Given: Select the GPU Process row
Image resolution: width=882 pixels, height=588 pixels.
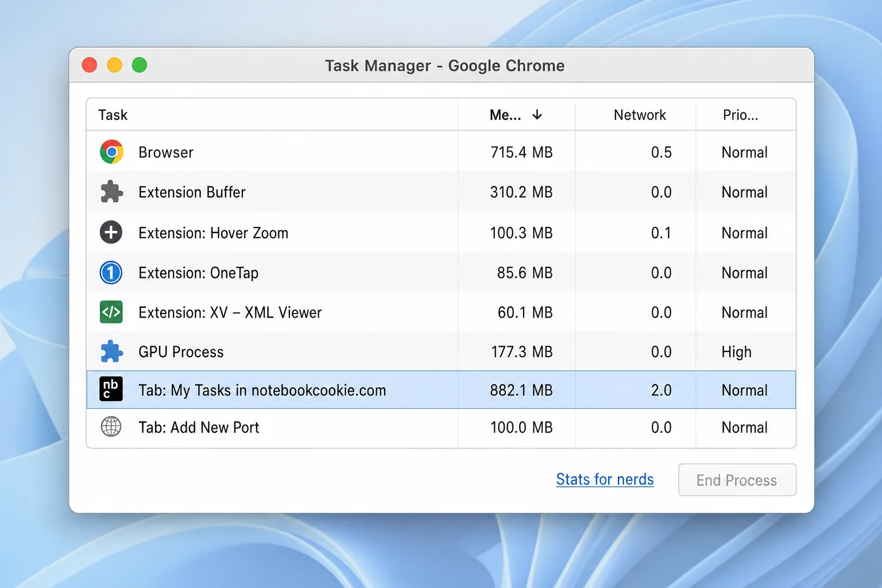Looking at the screenshot, I should pyautogui.click(x=441, y=351).
